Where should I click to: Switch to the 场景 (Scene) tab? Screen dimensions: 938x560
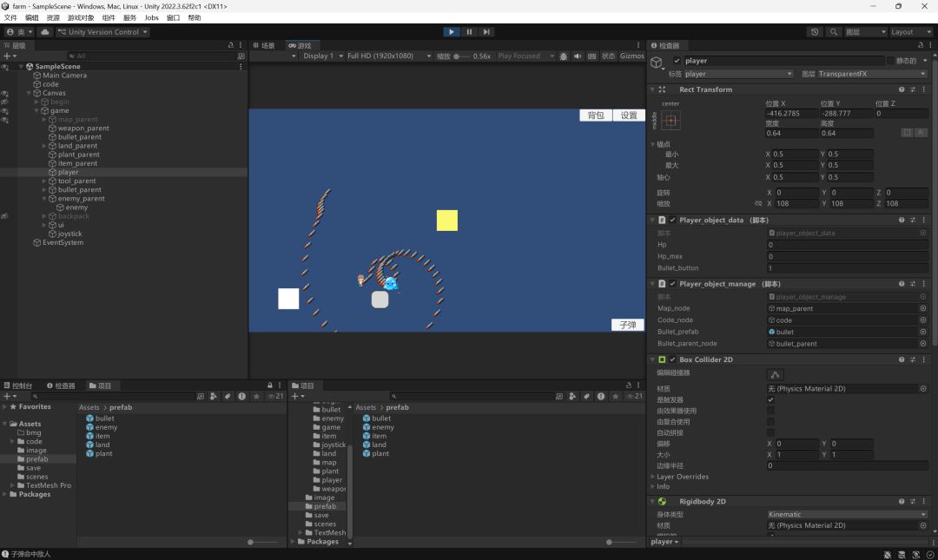click(x=264, y=45)
